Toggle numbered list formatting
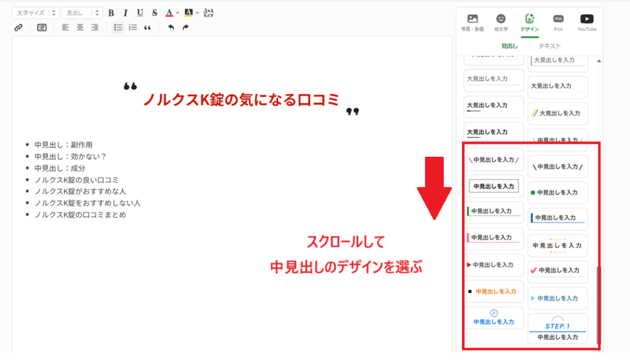630x364 pixels. [x=133, y=28]
